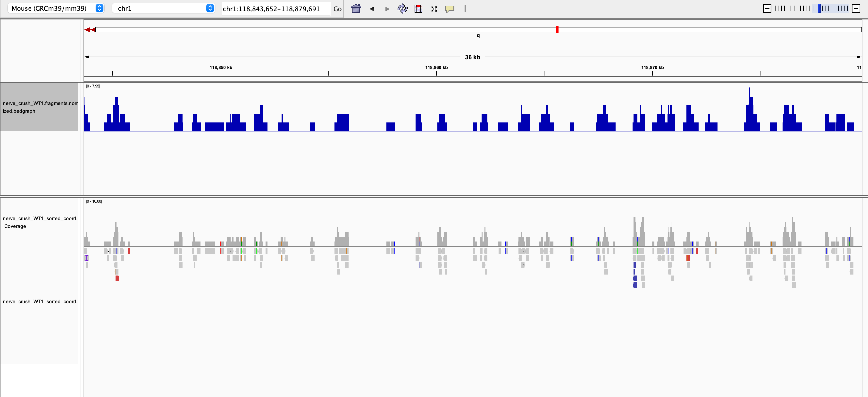
Task: Go back with the left arrow
Action: [x=372, y=9]
